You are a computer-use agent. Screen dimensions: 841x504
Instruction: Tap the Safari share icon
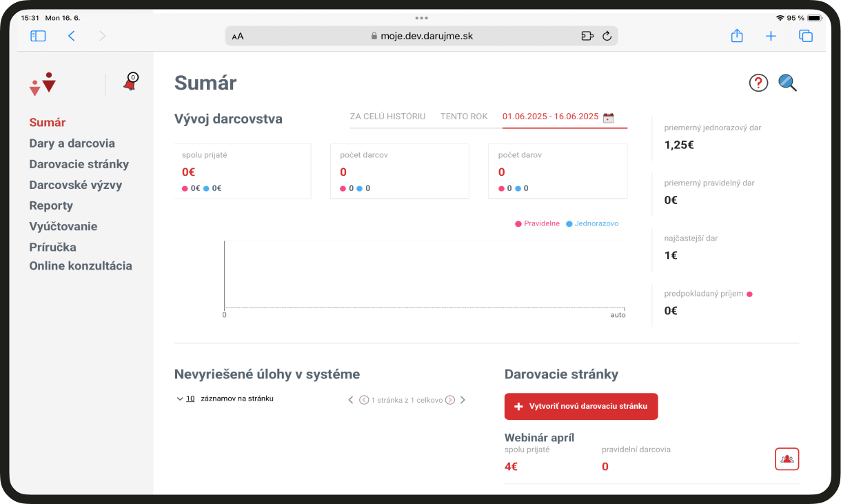tap(737, 37)
